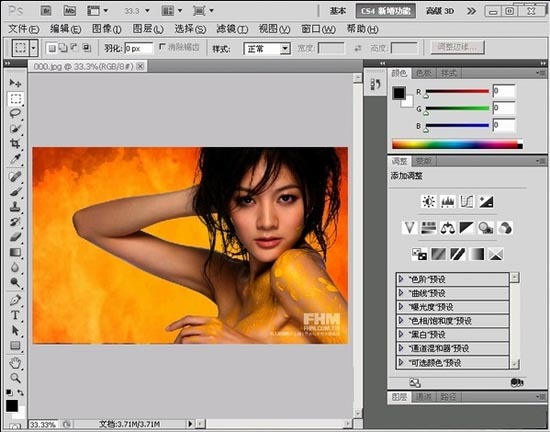Reset default foreground and background colors
Screen dimensions: 550x432
[9, 392]
